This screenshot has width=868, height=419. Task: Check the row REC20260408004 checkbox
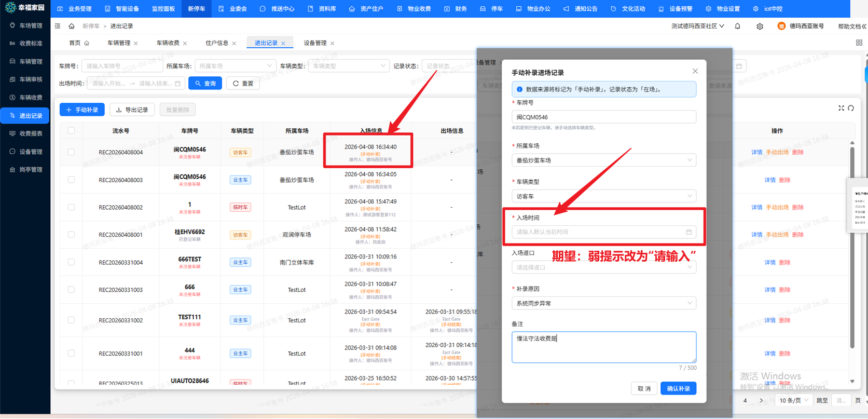(x=71, y=152)
